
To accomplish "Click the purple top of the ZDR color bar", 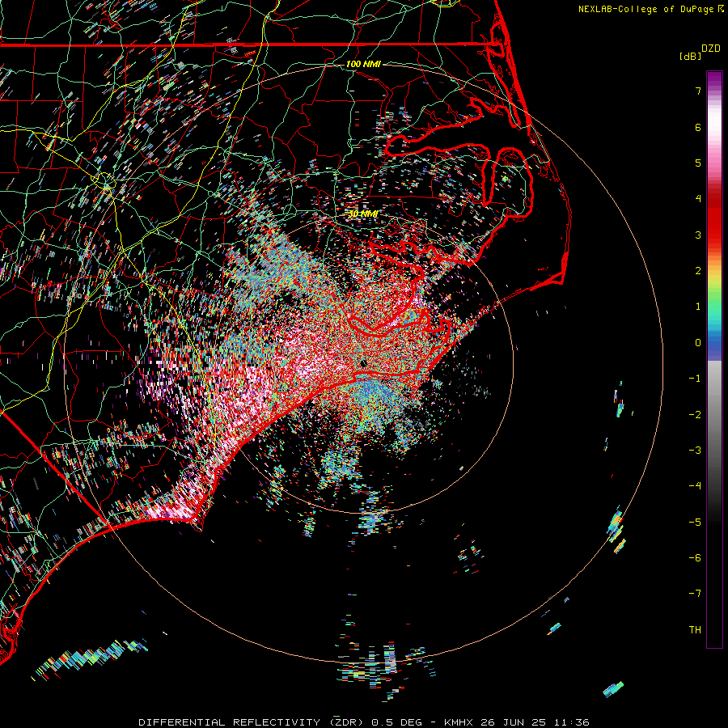I will click(714, 80).
